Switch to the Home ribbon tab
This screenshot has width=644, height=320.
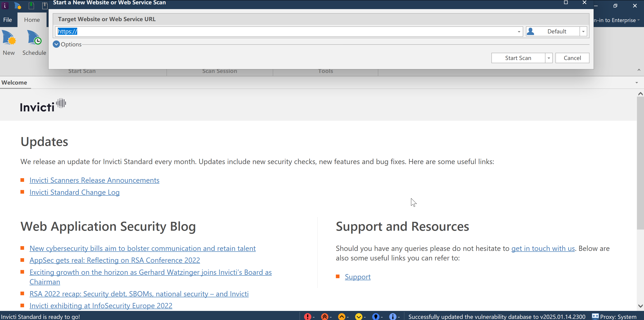click(x=32, y=20)
